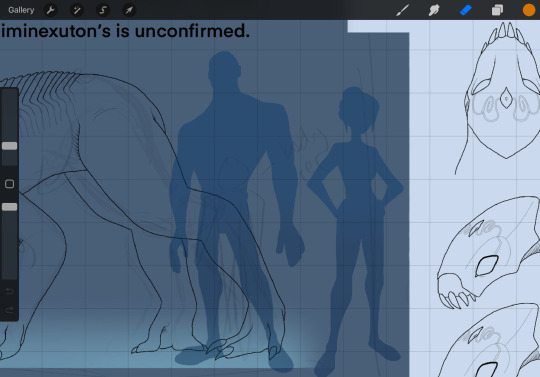Redo the last undone stroke
This screenshot has width=540, height=377.
pos(10,310)
